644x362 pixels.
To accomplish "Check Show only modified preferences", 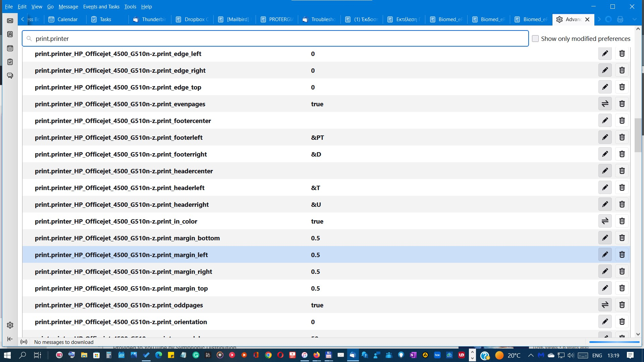I will pyautogui.click(x=535, y=39).
